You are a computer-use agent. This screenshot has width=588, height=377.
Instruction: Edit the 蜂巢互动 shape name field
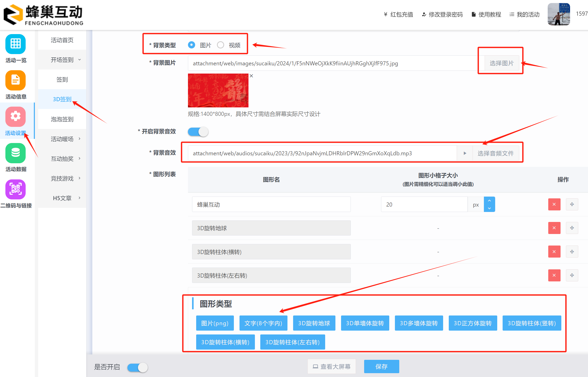(x=271, y=204)
